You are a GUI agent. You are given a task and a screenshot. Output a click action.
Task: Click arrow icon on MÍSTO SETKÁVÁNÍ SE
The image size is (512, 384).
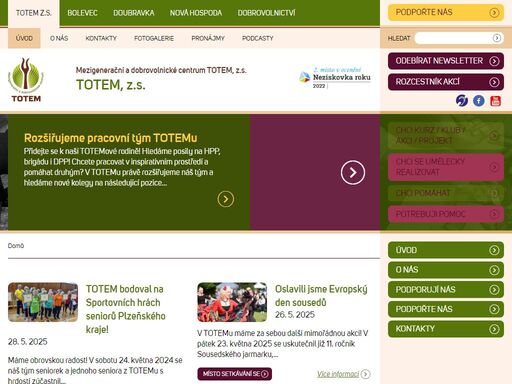tap(265, 374)
